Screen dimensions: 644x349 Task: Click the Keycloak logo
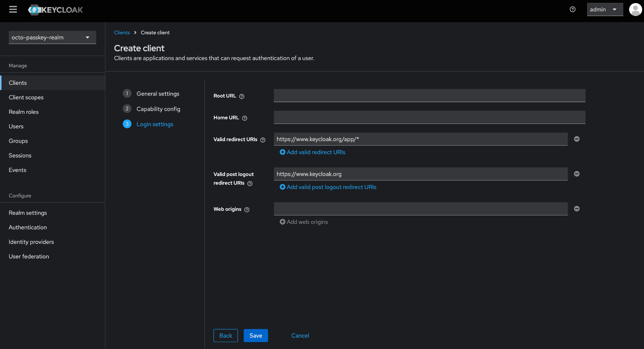pos(56,10)
